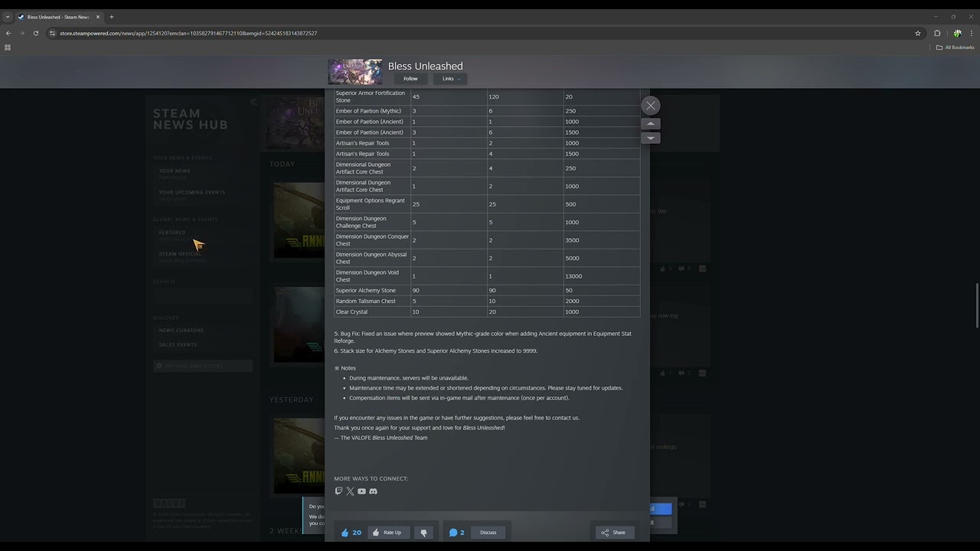Select the Bless Unleashed - Steam News tab
This screenshot has width=980, height=551.
(x=59, y=17)
